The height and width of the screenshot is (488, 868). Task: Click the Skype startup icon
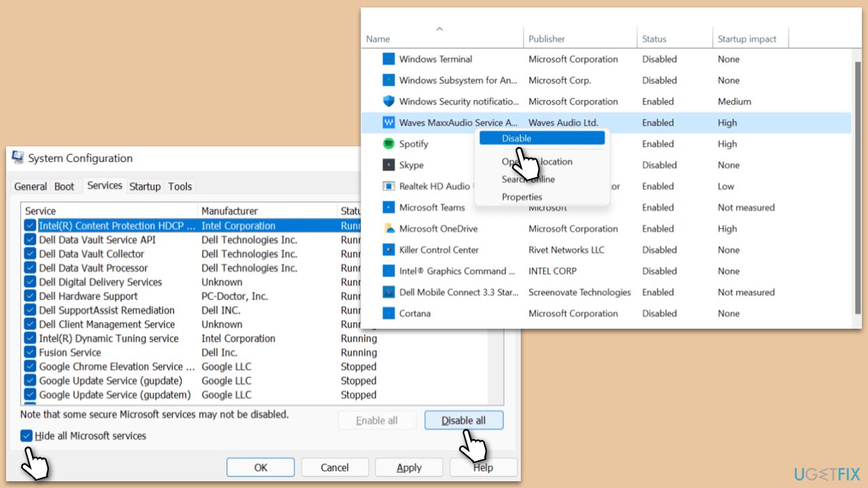pyautogui.click(x=389, y=165)
